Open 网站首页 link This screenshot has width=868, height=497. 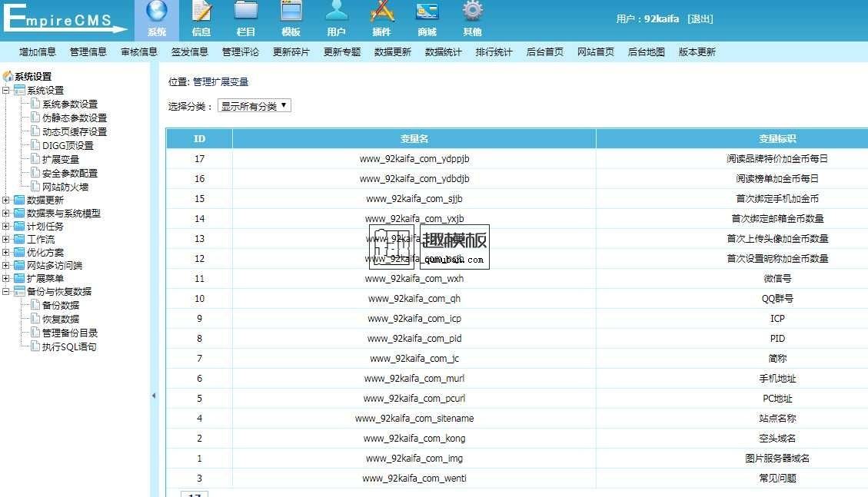coord(596,52)
